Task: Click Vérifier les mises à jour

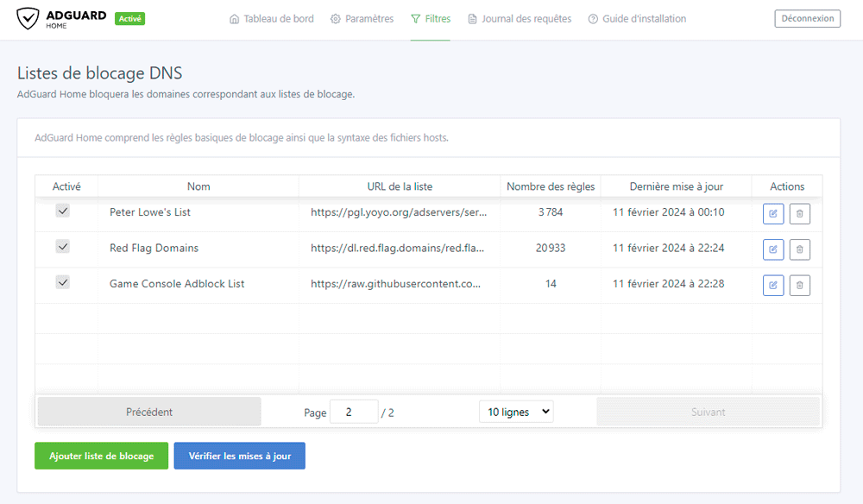Action: (239, 456)
